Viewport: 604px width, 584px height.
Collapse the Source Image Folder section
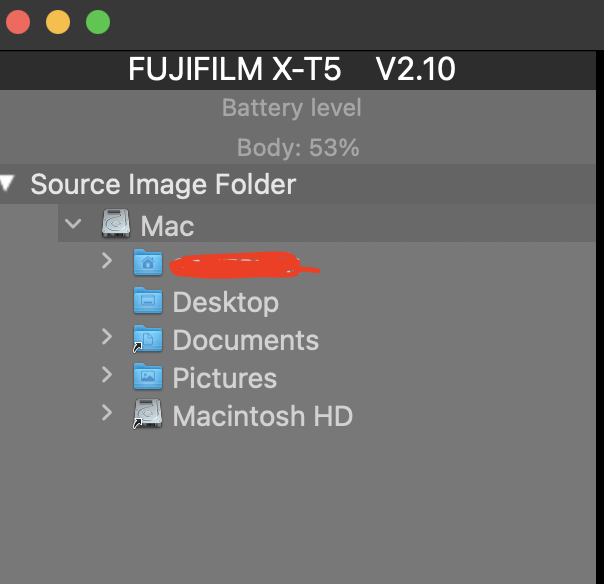click(7, 183)
